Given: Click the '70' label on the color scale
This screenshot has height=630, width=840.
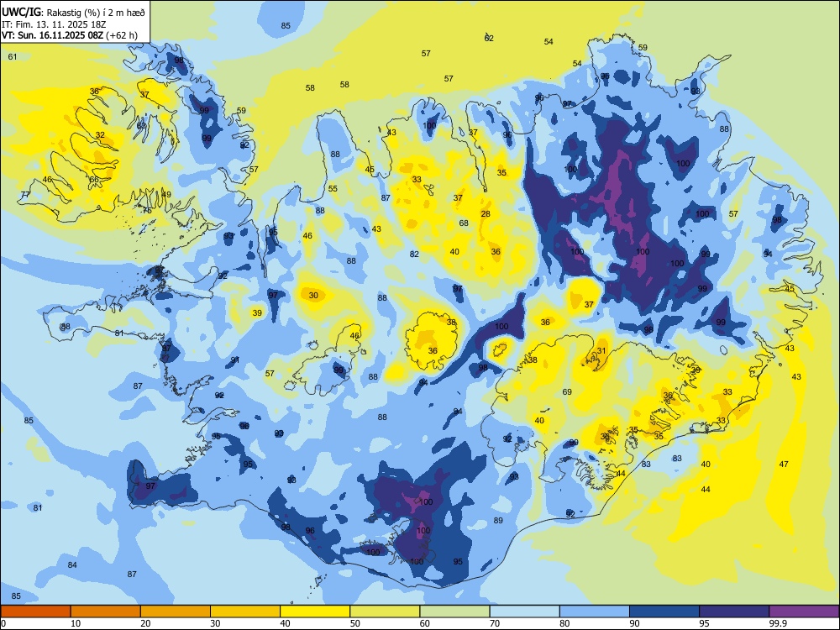Looking at the screenshot, I should 495,623.
